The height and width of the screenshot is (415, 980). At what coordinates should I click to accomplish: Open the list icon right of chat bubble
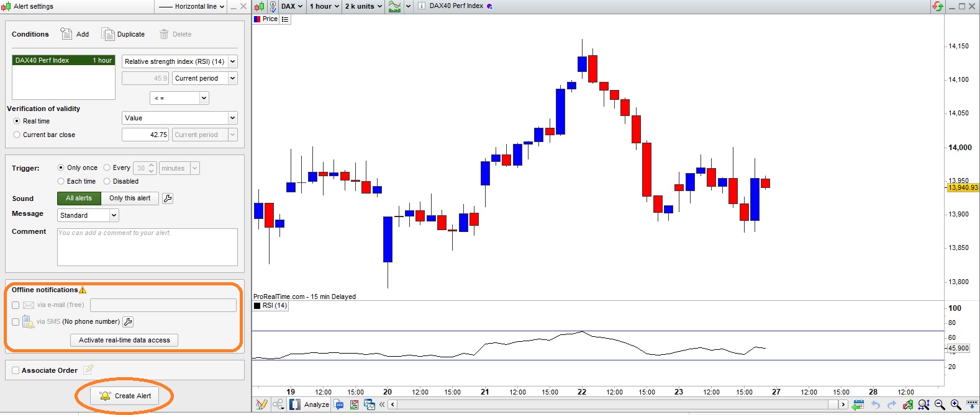[x=354, y=404]
